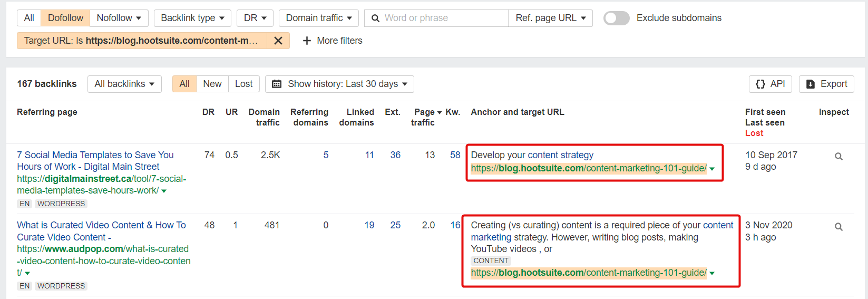Open '7 Social Media Templates' referring page link
Screen dimensions: 868x299
[95, 161]
